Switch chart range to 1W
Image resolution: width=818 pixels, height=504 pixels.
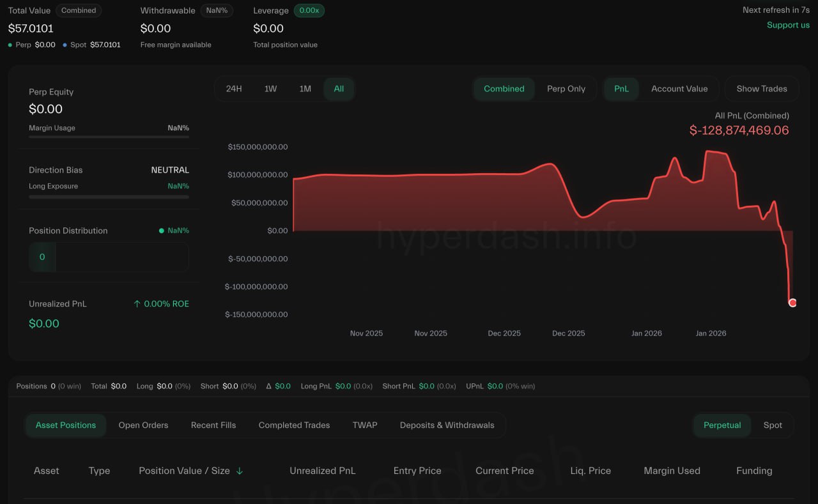tap(270, 89)
